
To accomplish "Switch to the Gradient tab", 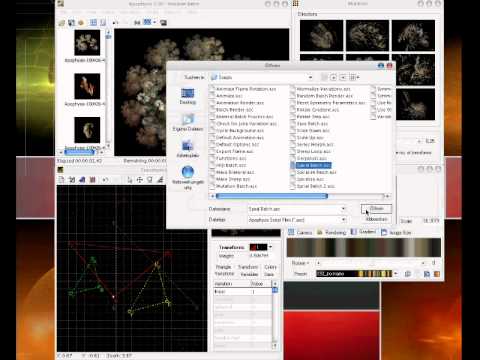I will (364, 232).
